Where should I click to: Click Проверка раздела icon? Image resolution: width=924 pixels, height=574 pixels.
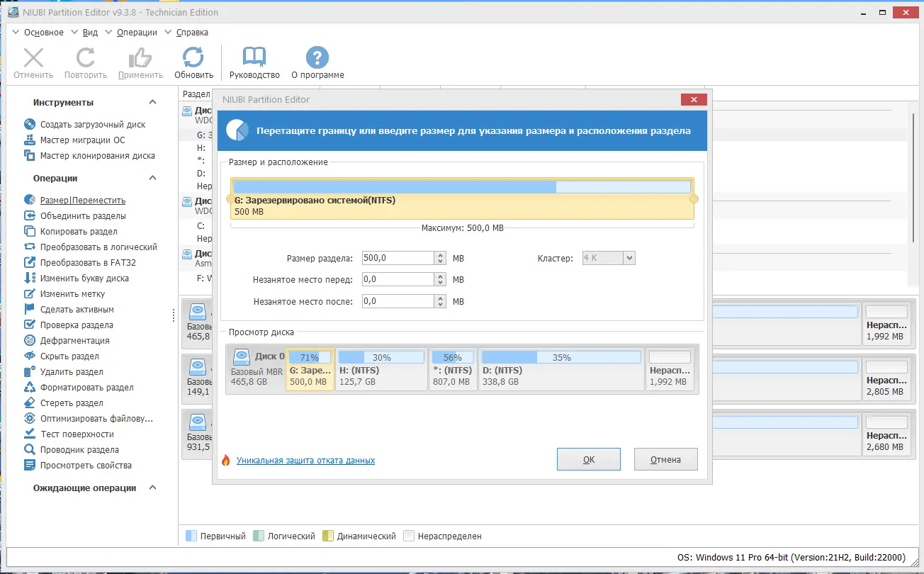click(x=30, y=325)
